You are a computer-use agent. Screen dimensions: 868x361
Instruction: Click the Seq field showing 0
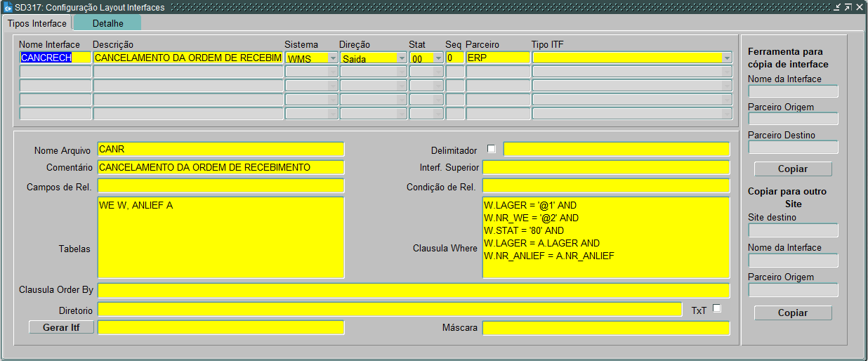click(x=455, y=58)
